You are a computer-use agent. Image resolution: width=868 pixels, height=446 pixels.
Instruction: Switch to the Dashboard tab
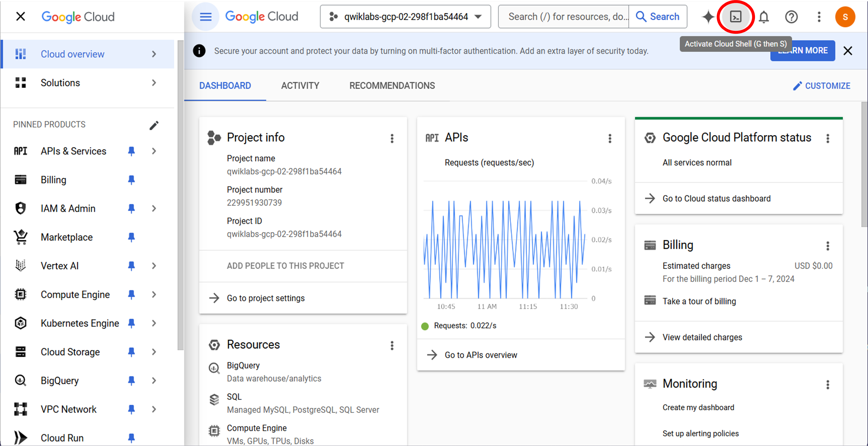coord(225,86)
